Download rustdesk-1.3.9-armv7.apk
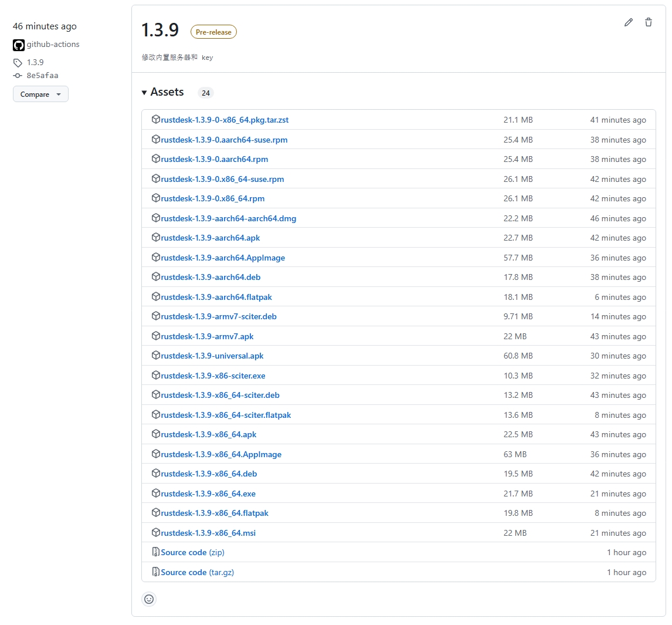The height and width of the screenshot is (625, 672). click(x=207, y=337)
